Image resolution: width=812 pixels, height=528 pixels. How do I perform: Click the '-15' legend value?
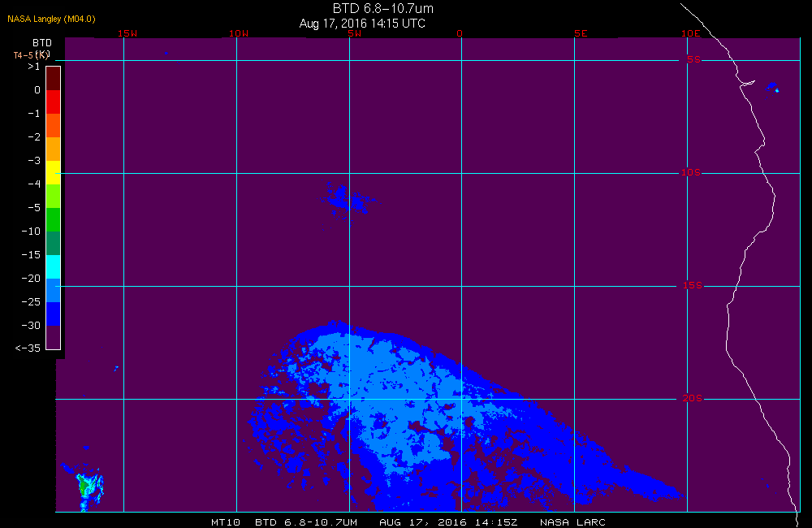pos(31,254)
